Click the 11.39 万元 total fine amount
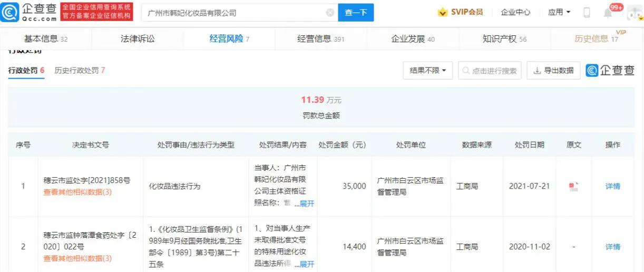This screenshot has width=644, height=272. pos(321,100)
